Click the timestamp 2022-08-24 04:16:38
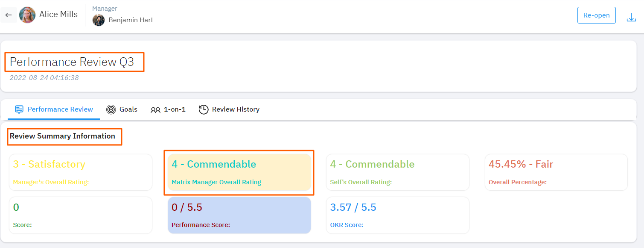644x248 pixels. [44, 78]
